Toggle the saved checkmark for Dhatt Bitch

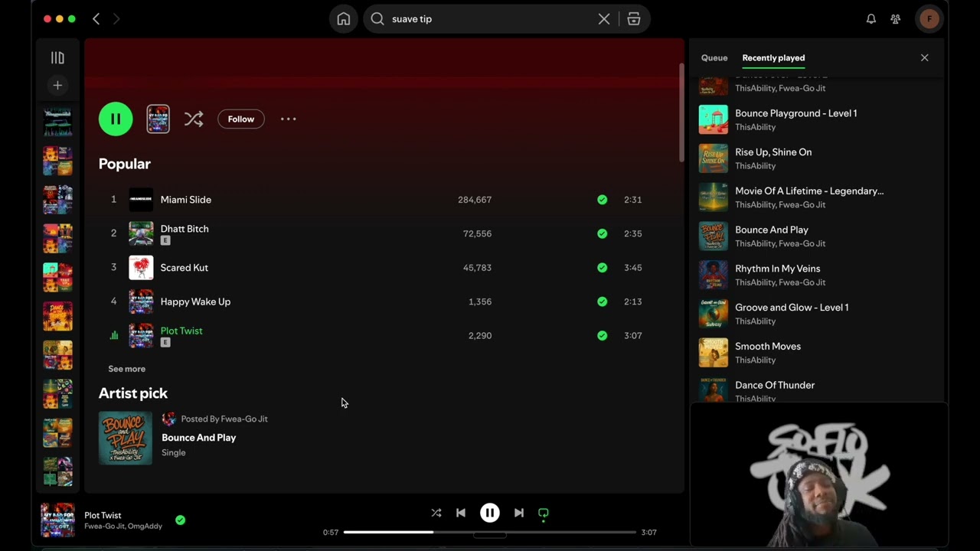coord(603,233)
